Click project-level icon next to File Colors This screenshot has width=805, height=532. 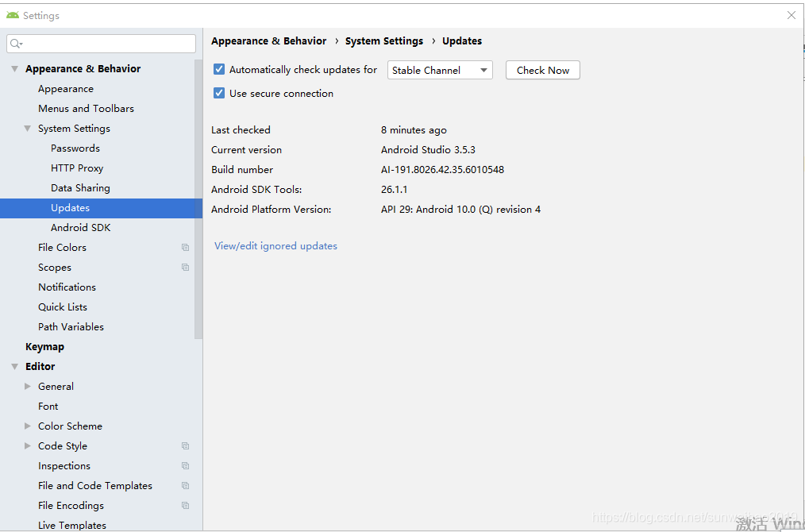point(185,248)
